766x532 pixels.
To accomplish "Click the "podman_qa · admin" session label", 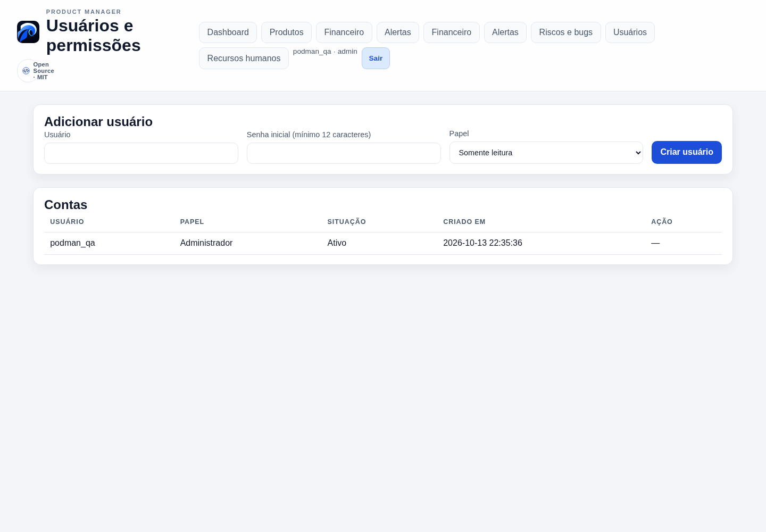I will (x=325, y=52).
